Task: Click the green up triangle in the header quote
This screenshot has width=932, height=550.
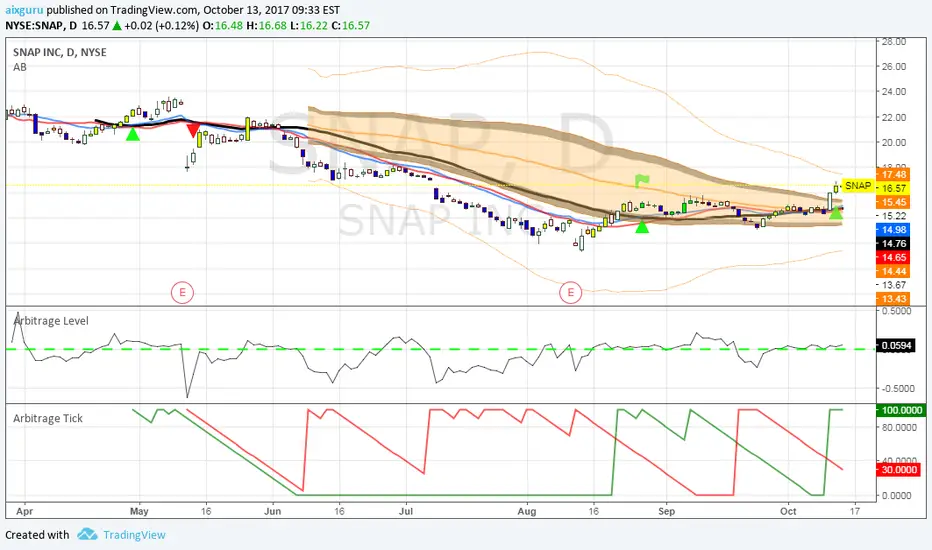Action: (x=116, y=26)
